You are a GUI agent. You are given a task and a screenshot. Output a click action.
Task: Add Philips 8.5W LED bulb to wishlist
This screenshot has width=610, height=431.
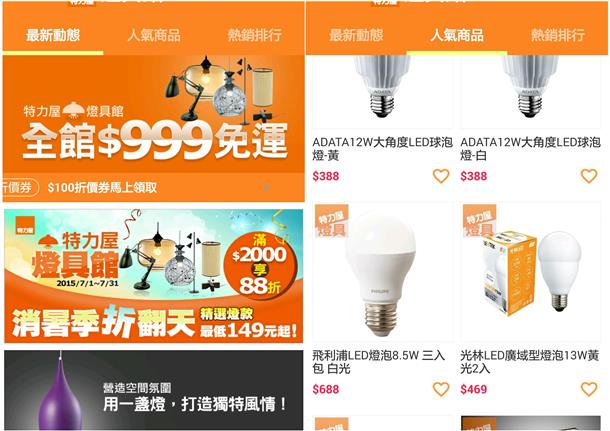[441, 389]
